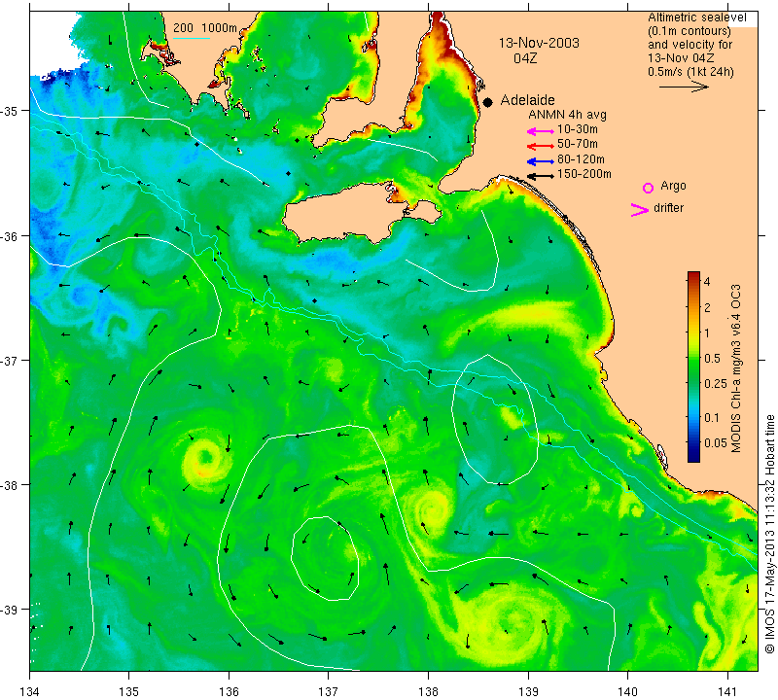
Task: Click the Adelaide label
Action: (x=527, y=100)
